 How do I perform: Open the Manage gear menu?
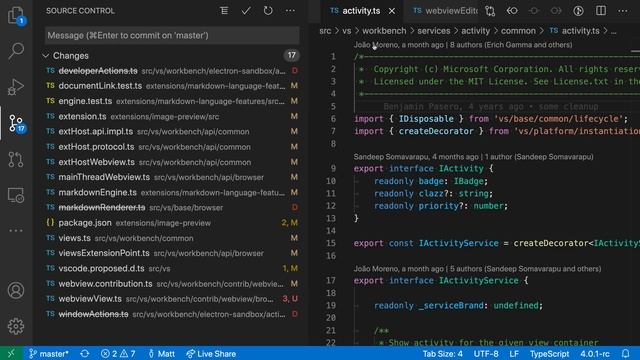pos(16,326)
